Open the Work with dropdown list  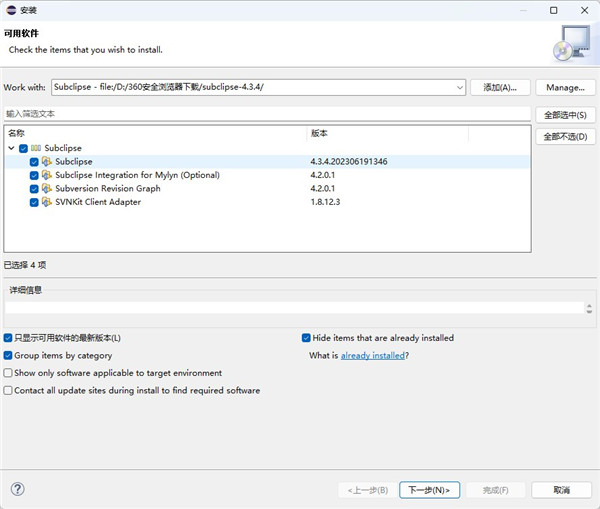click(459, 88)
